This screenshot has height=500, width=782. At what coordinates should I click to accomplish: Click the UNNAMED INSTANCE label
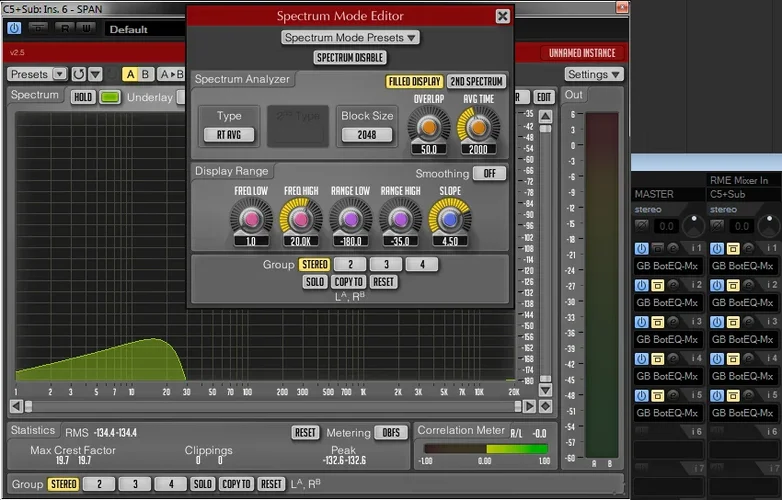(582, 53)
